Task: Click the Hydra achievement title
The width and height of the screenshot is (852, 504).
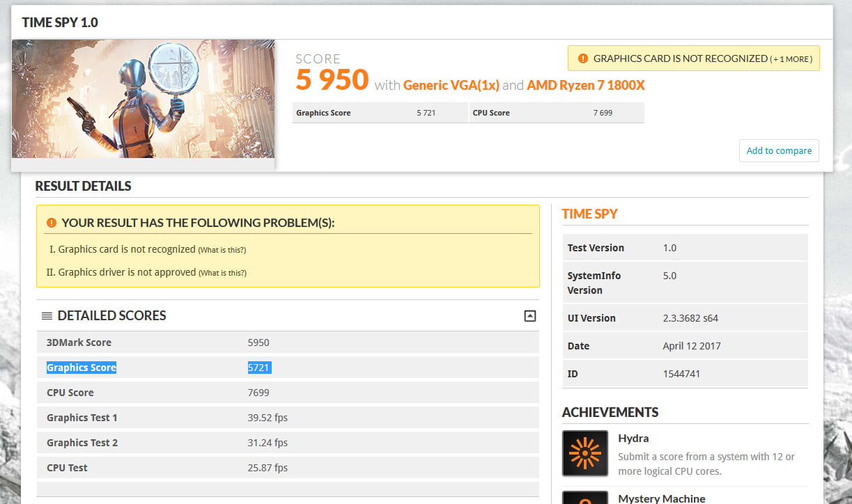Action: pos(633,439)
